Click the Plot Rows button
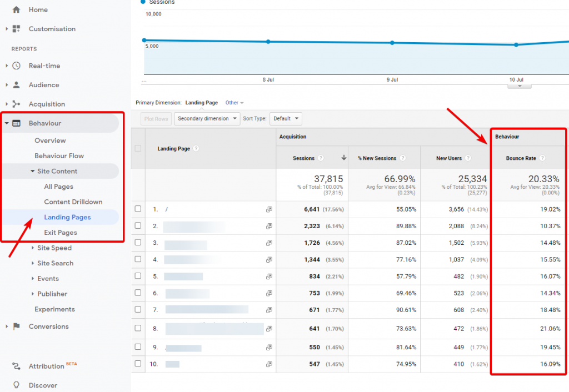The image size is (569, 392). [x=156, y=118]
